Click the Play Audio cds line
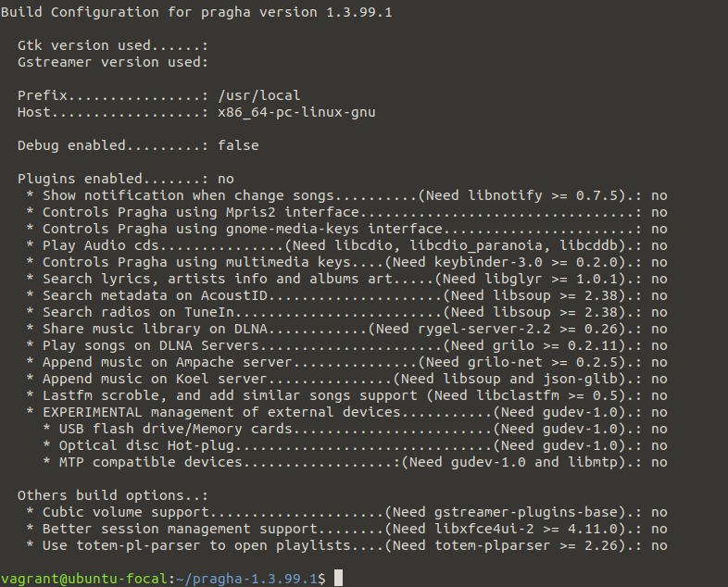The width and height of the screenshot is (728, 587). 346,246
